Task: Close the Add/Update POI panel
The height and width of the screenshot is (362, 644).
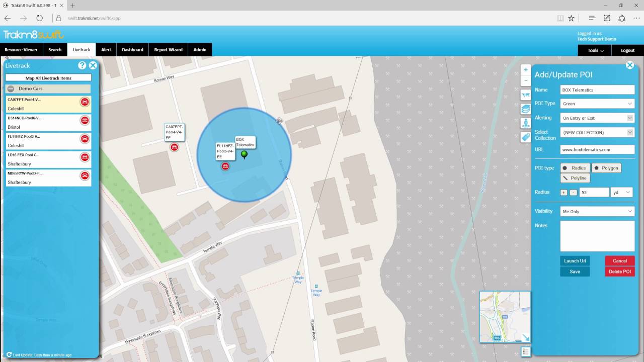Action: (629, 65)
